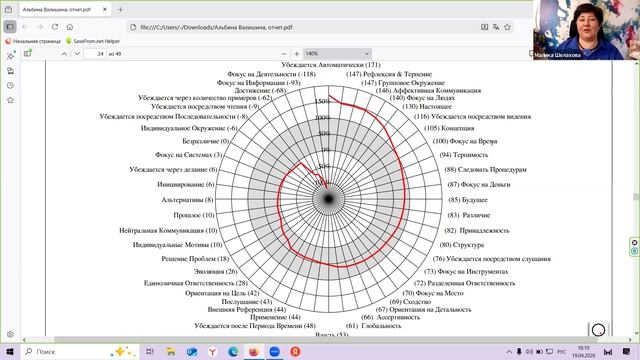Click the scroll down arrow of the vertical scrollbar
Screen dimensions: 640x360
pos(636,333)
